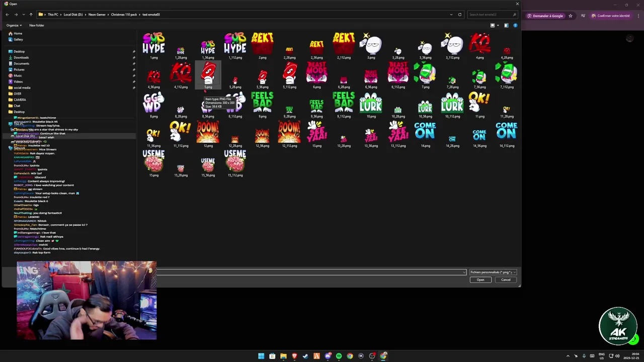Change the view layout icon
644x362 pixels.
493,25
